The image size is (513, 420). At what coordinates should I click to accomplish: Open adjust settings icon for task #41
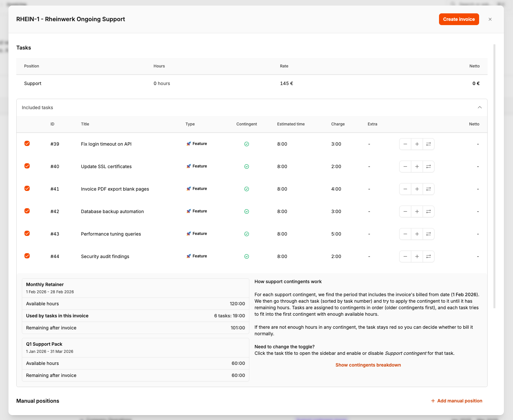coord(429,189)
